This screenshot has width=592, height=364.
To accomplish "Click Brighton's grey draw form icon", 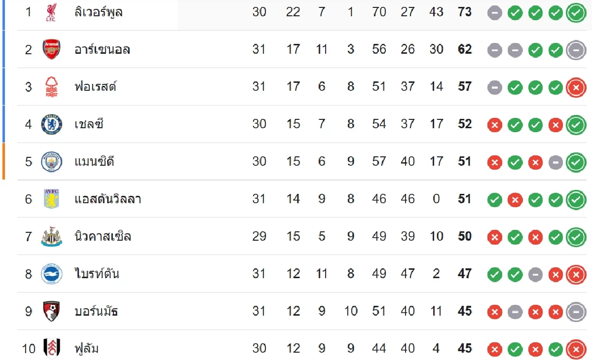I will (535, 275).
